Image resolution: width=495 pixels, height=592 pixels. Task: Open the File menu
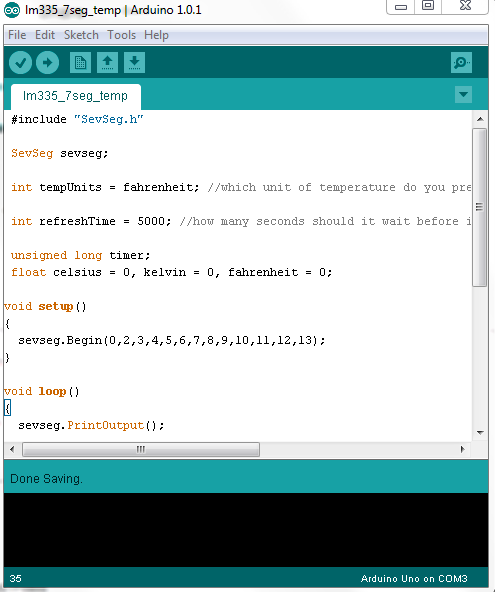click(17, 35)
